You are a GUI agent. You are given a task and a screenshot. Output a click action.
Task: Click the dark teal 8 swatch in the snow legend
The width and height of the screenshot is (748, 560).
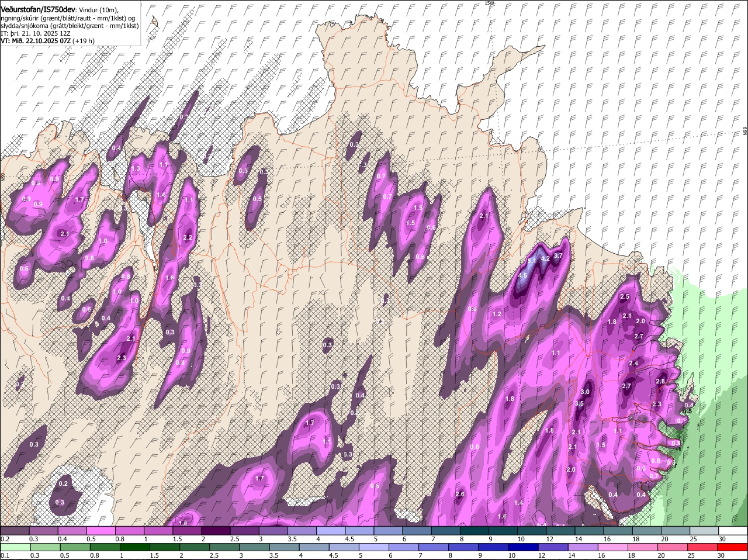pos(475,531)
